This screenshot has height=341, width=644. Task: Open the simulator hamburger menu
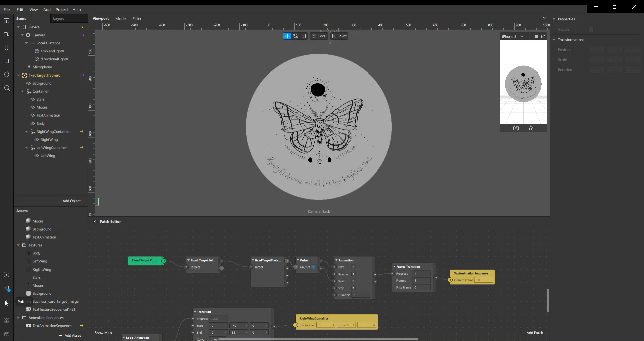click(x=536, y=36)
